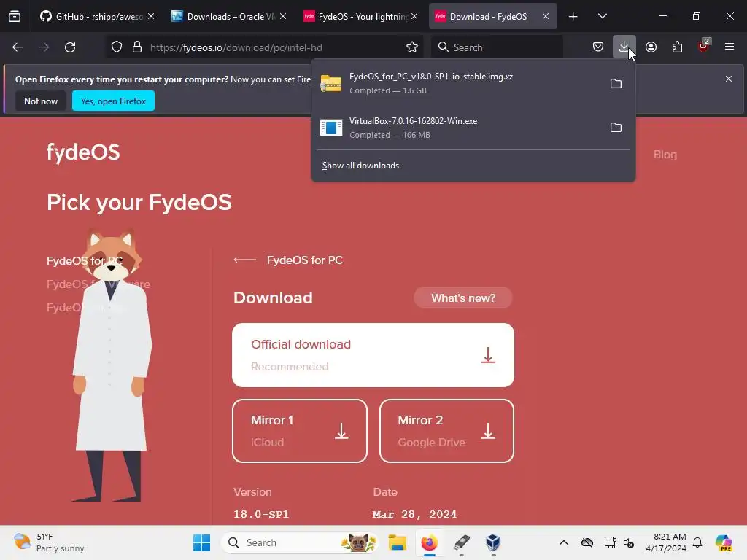Image resolution: width=747 pixels, height=560 pixels.
Task: Choose Yes, open Firefox
Action: coord(113,101)
